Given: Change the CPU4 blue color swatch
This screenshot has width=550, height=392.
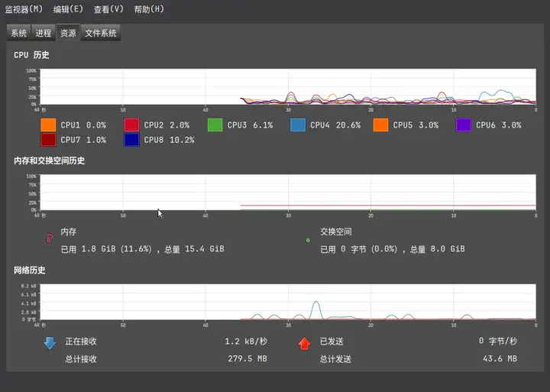Looking at the screenshot, I should tap(298, 125).
